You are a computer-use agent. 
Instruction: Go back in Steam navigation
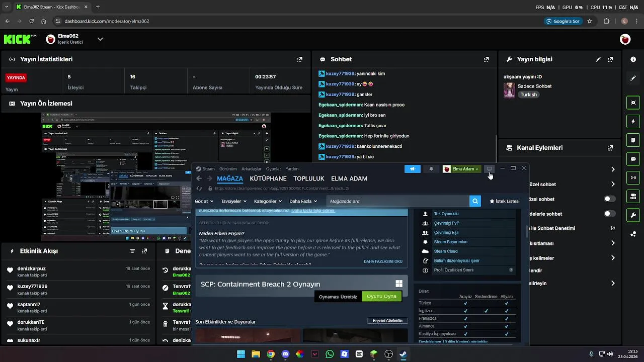[x=199, y=178]
